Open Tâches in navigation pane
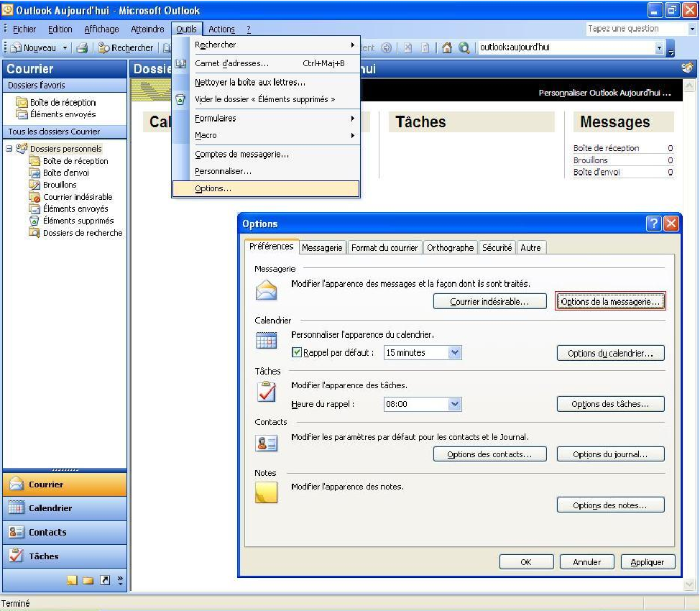The image size is (700, 611). pos(65,556)
